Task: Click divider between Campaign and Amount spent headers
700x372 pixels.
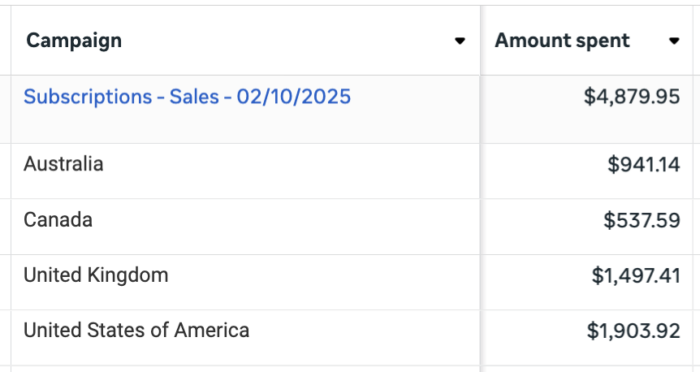Action: [481, 41]
